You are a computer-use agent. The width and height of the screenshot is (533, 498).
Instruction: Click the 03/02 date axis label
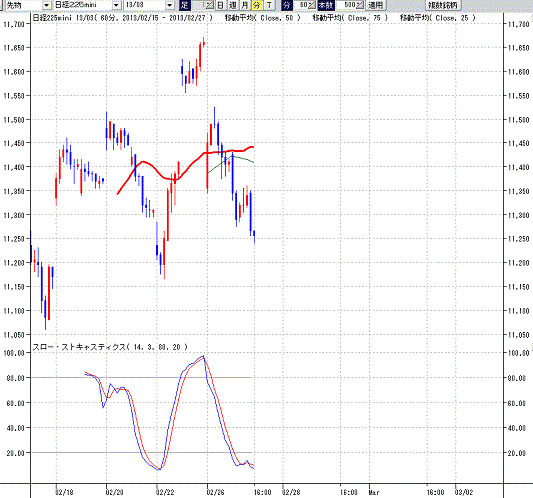pos(464,492)
